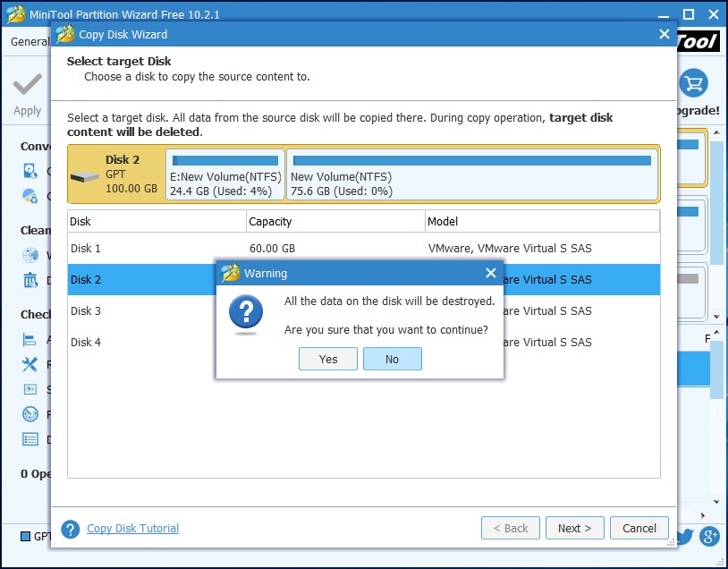
Task: Click the question mark icon in Warning dialog
Action: tap(246, 312)
